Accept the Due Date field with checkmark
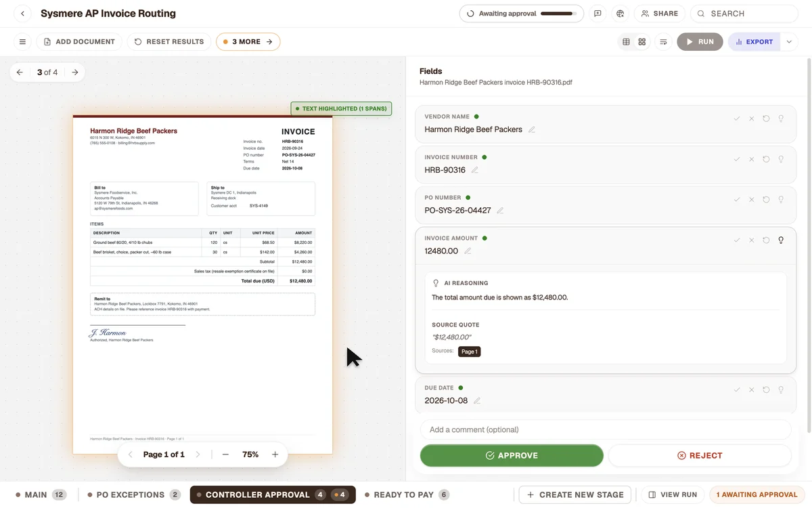The width and height of the screenshot is (812, 508). [737, 390]
